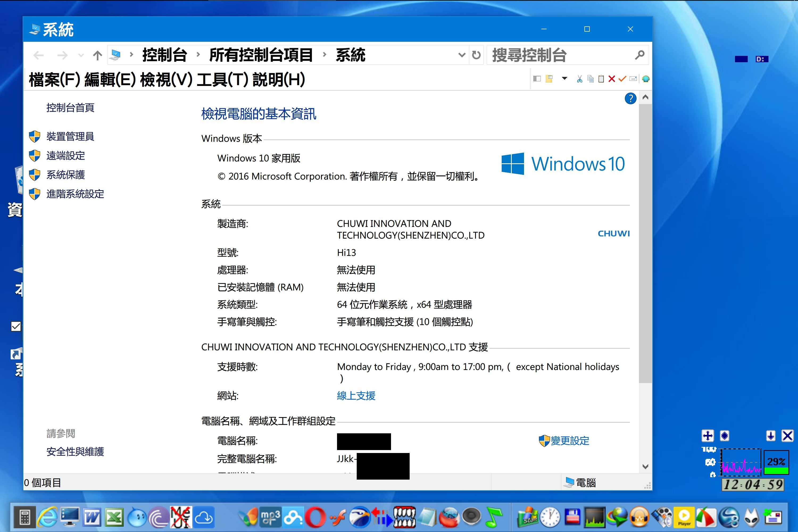The height and width of the screenshot is (532, 798).
Task: Click the scrollbar down arrow
Action: (x=645, y=467)
